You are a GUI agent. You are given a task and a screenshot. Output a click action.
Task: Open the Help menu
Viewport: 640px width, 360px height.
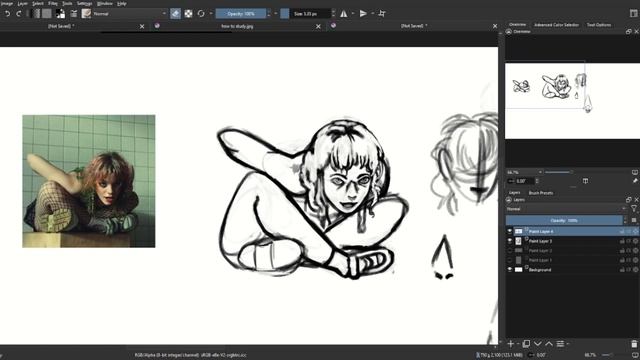click(x=122, y=3)
